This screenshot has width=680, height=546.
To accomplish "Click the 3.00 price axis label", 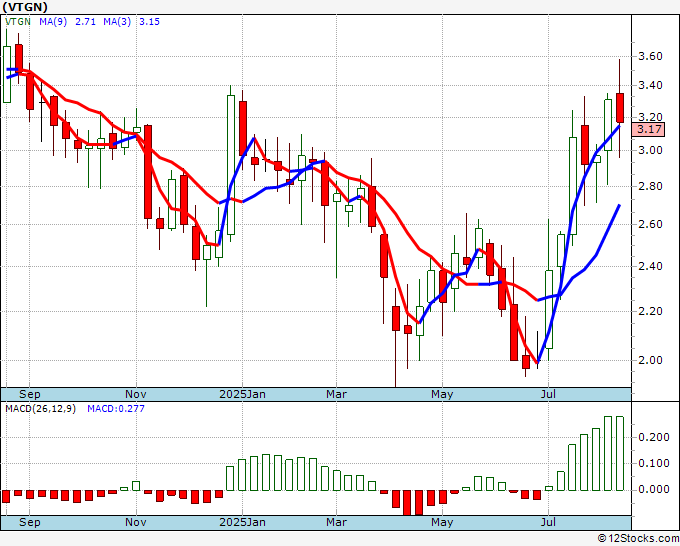I will [650, 150].
